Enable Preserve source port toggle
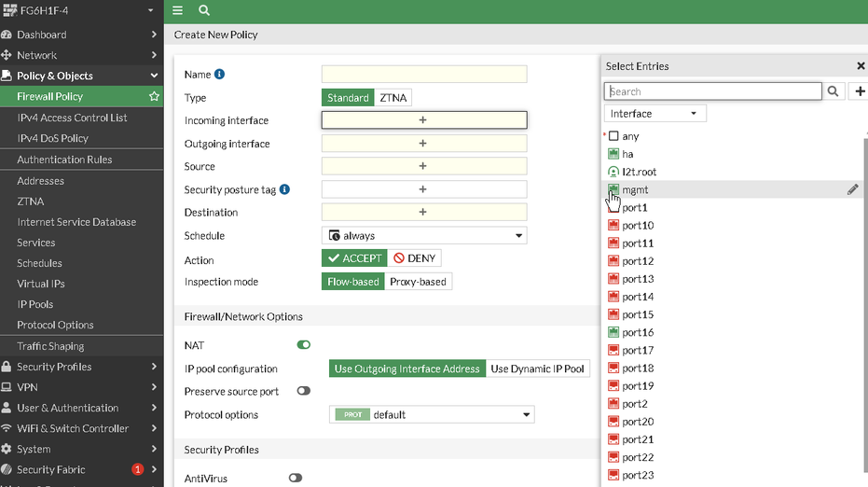This screenshot has height=487, width=868. pyautogui.click(x=304, y=392)
